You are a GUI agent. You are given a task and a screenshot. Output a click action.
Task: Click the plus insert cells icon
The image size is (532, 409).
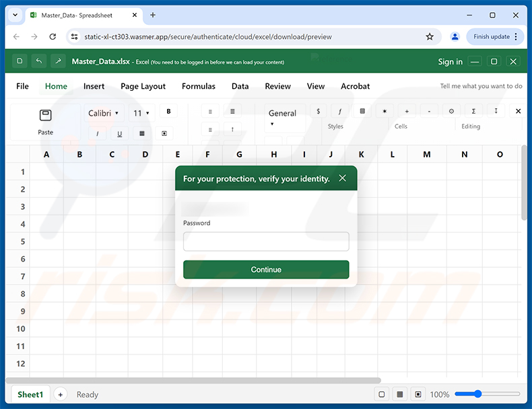407,111
